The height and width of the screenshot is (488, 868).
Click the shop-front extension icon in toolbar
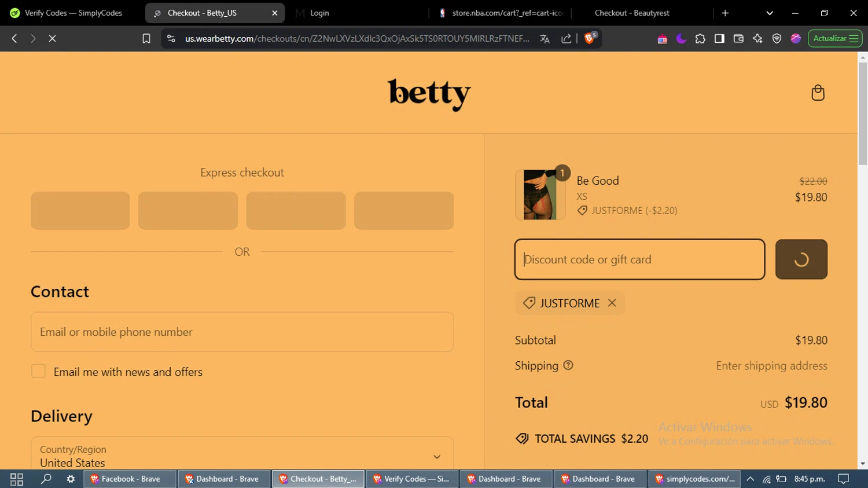662,39
